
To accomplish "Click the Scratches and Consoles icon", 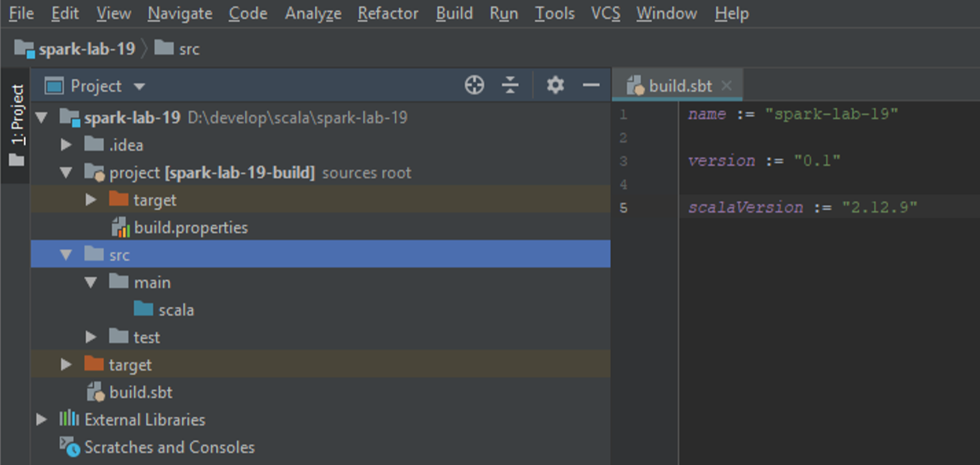I will coord(69,447).
